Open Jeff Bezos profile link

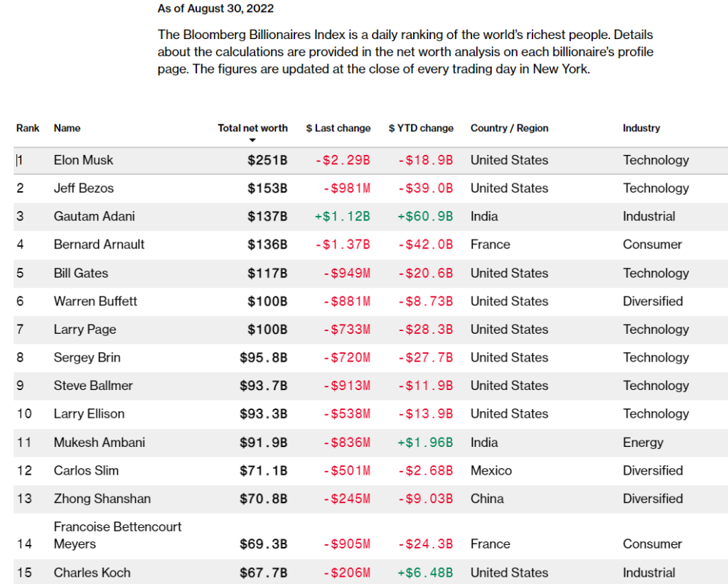[83, 188]
